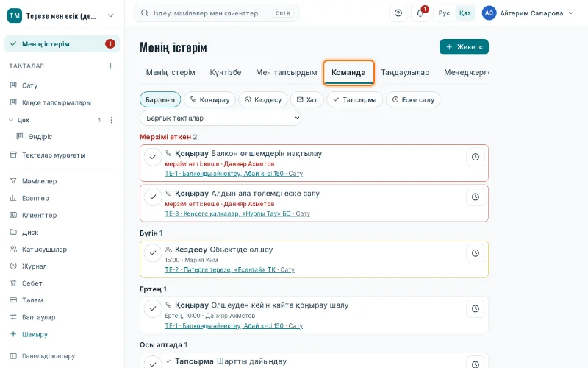This screenshot has width=588, height=368.
Task: Click the search deals and clients field
Action: 217,13
